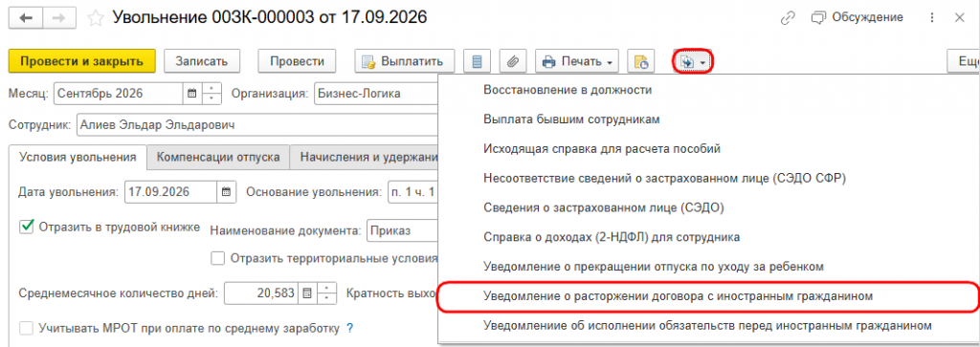Open the Печать print dropdown
This screenshot has height=347, width=980.
(x=577, y=61)
